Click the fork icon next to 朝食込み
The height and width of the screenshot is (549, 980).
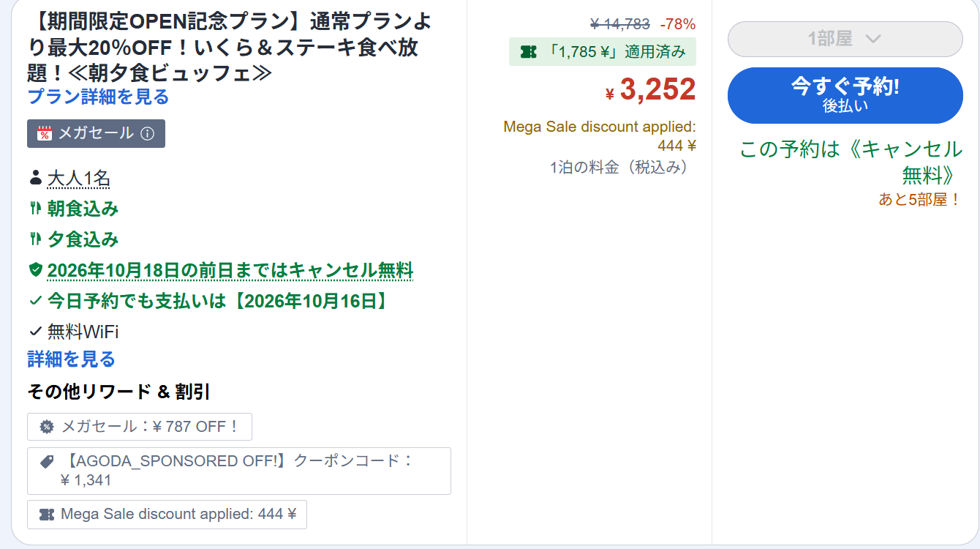(x=35, y=209)
